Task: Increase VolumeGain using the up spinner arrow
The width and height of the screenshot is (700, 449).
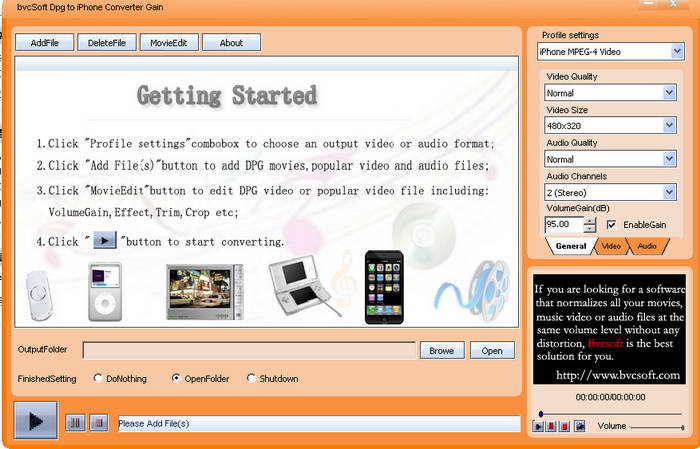Action: click(x=590, y=221)
